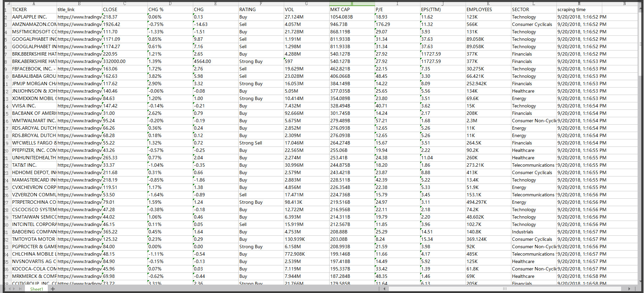Select the 0.00% change cell

(x=170, y=247)
